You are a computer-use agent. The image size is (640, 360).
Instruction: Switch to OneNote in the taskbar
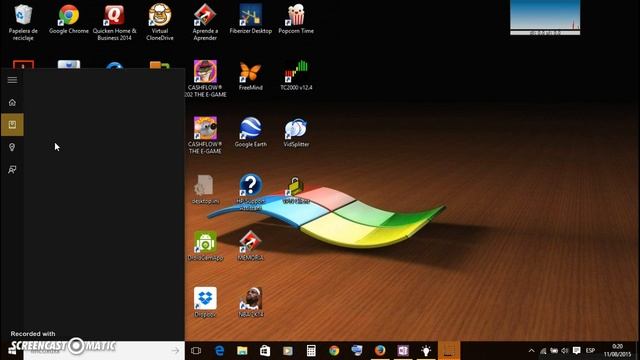[403, 351]
